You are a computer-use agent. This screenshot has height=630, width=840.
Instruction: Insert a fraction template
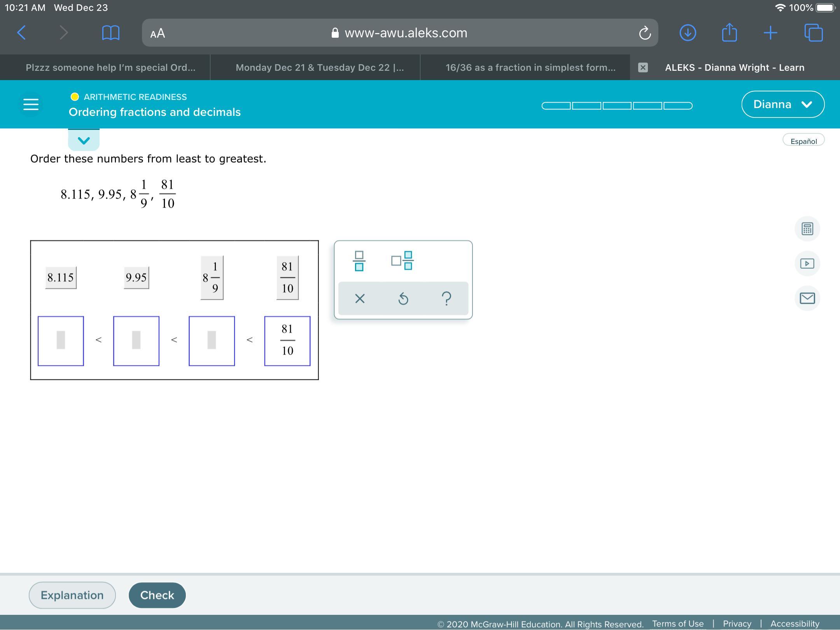pos(359,261)
